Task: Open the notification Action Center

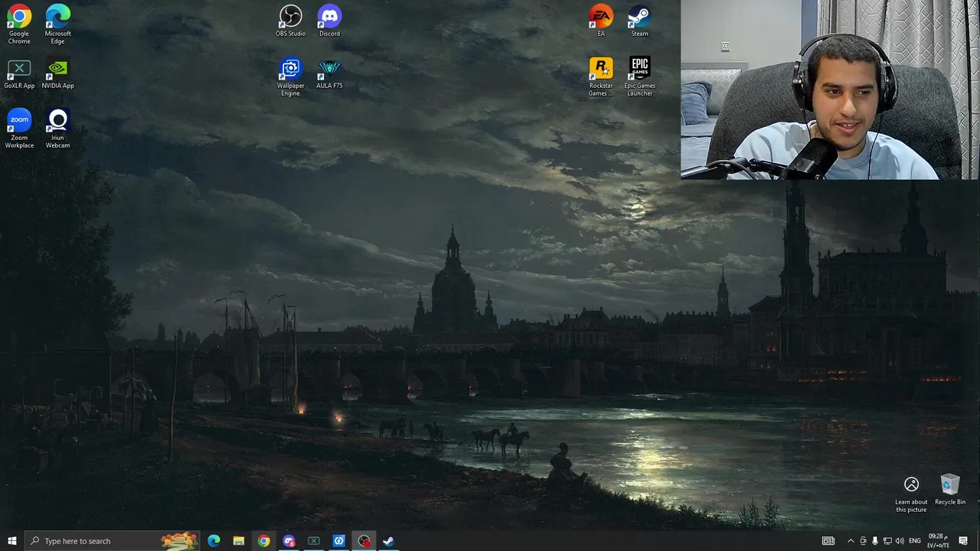Action: tap(963, 541)
